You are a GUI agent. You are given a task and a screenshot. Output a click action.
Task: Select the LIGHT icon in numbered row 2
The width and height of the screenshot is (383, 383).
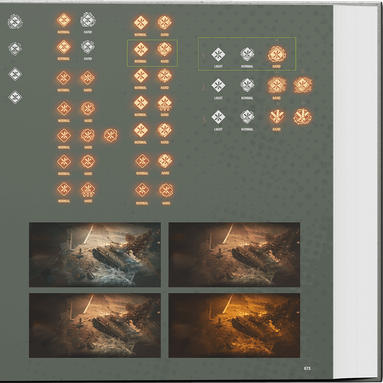pyautogui.click(x=218, y=85)
